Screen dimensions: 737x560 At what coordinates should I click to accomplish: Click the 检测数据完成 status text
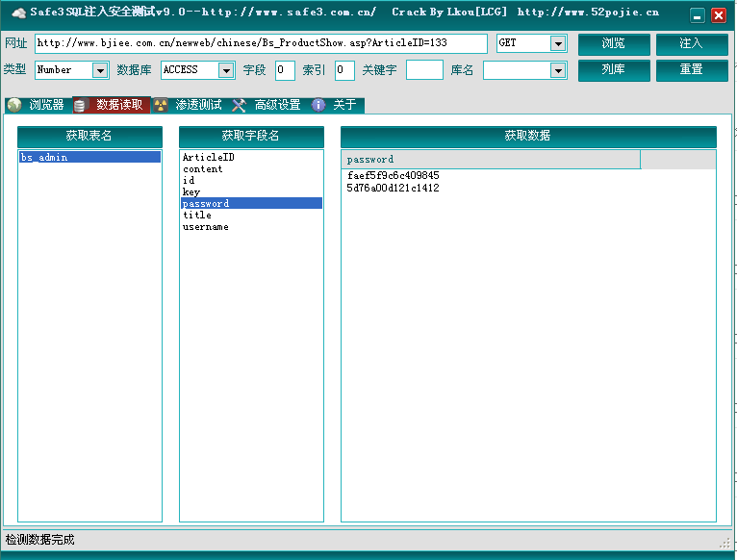(40, 540)
